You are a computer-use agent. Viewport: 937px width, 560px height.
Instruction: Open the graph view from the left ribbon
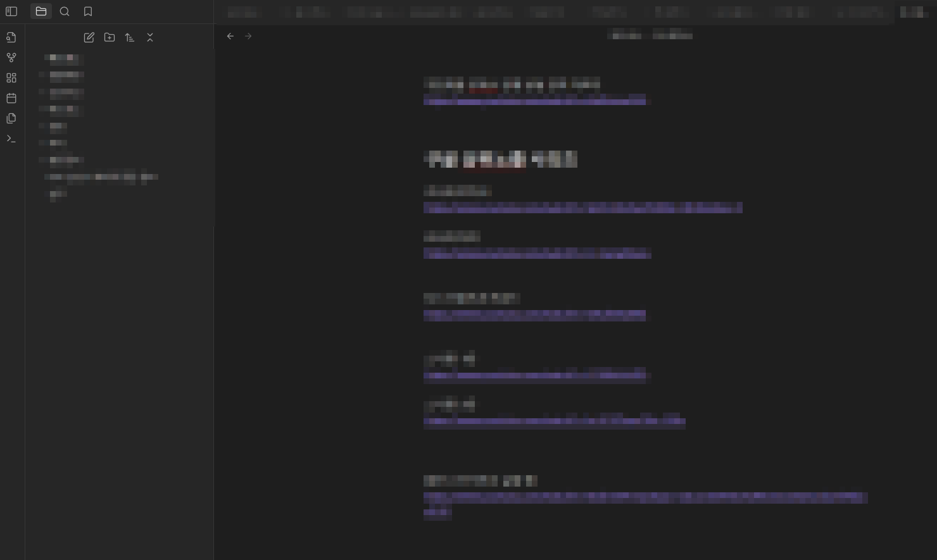11,57
